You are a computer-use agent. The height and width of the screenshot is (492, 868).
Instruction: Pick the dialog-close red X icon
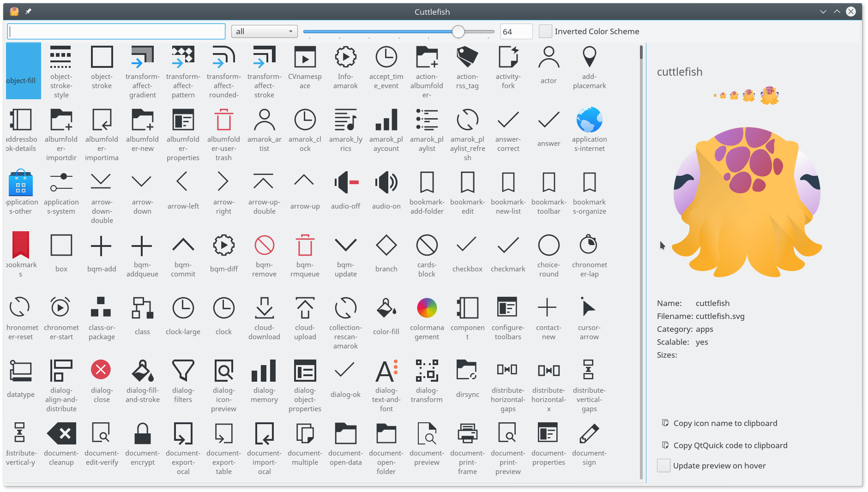click(x=101, y=370)
